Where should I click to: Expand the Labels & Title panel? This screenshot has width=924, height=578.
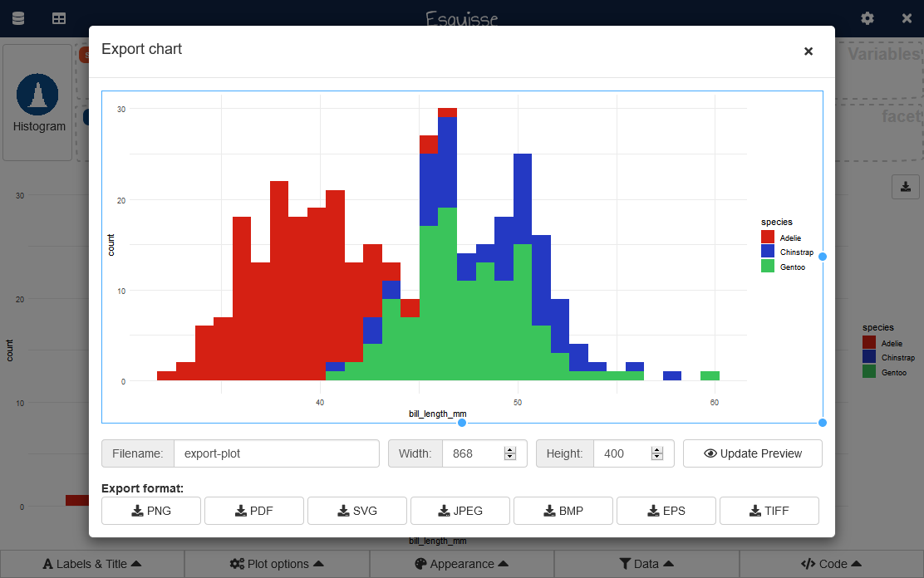(x=92, y=564)
